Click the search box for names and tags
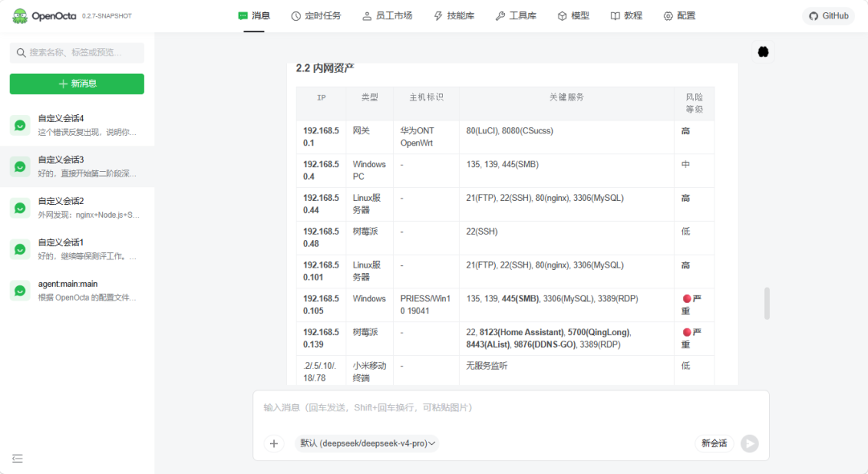This screenshot has width=868, height=474. 77,52
